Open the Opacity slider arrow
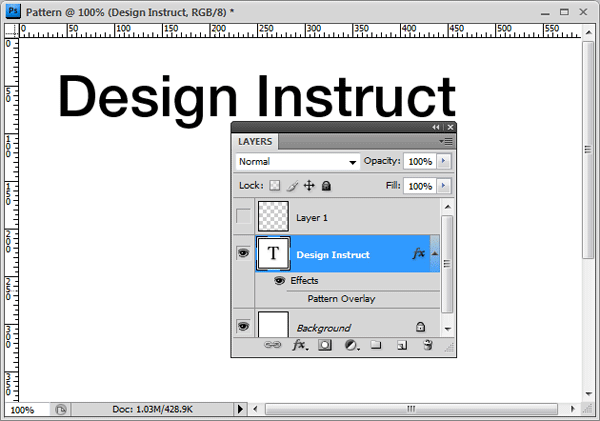Viewport: 600px width, 421px height. (444, 161)
